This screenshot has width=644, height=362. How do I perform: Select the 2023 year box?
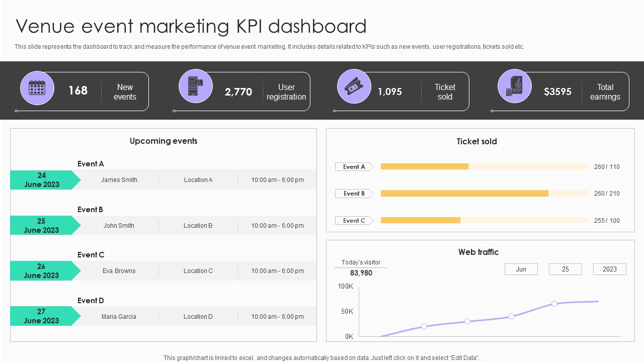click(610, 269)
